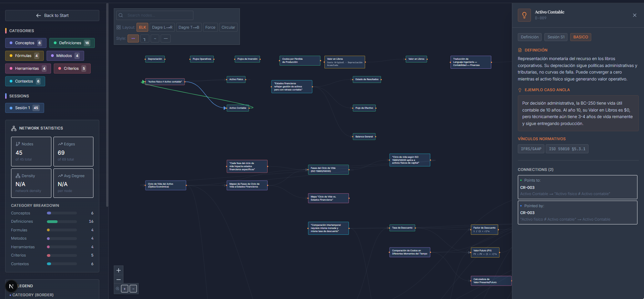Zoom in with the large plus control

(x=119, y=270)
